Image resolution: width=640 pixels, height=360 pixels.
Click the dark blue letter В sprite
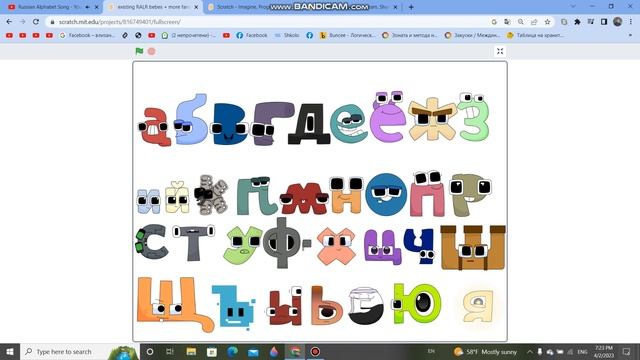coord(230,124)
